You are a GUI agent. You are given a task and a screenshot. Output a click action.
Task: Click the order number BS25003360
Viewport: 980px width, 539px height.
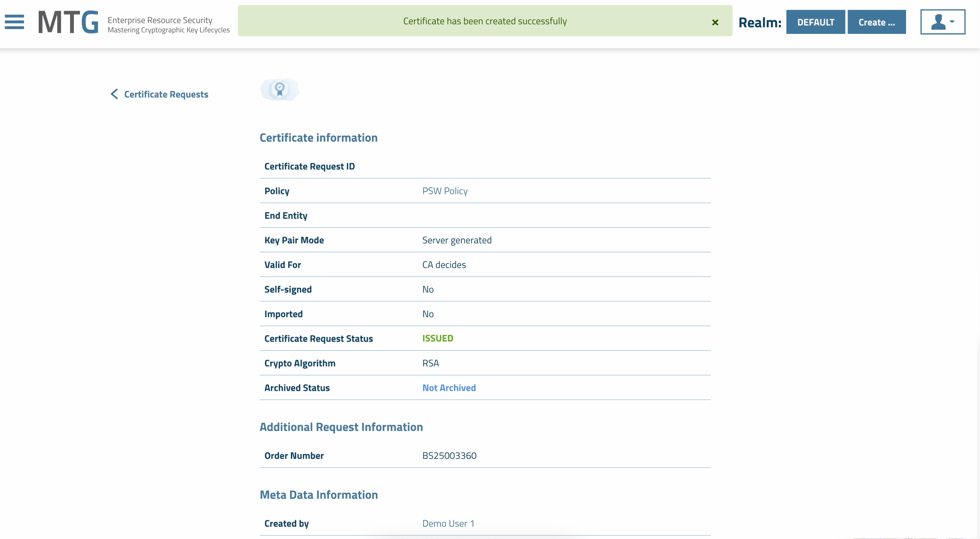449,455
